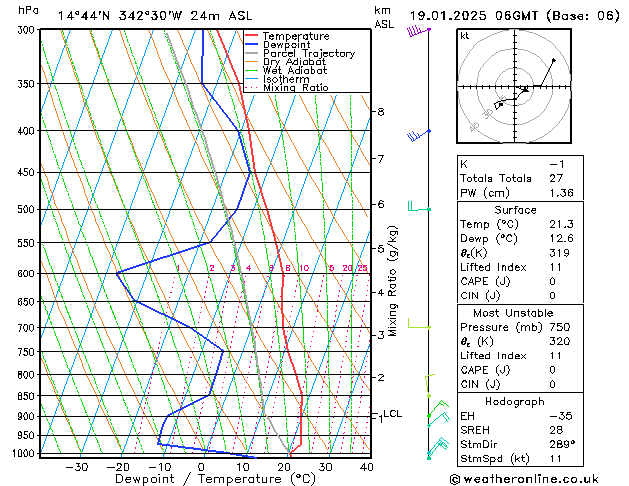The image size is (629, 486).
Task: Select the 'Temperature' legend label
Action: [x=296, y=36]
